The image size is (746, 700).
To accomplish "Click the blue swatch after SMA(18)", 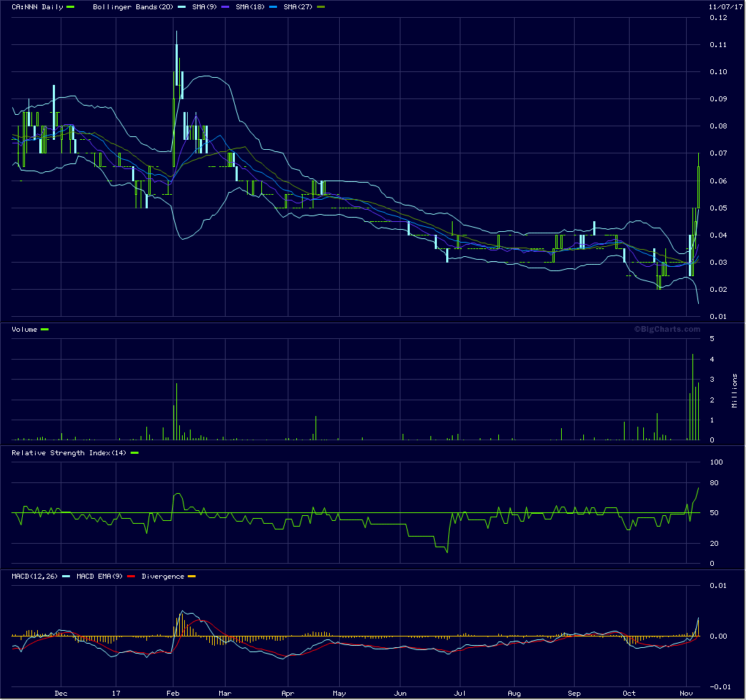I will 273,6.
